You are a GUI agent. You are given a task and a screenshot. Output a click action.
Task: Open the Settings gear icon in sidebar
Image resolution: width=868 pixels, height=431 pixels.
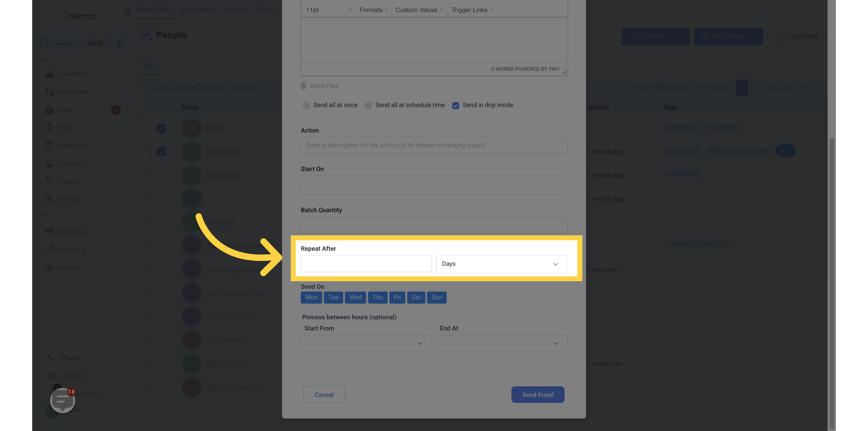click(50, 268)
